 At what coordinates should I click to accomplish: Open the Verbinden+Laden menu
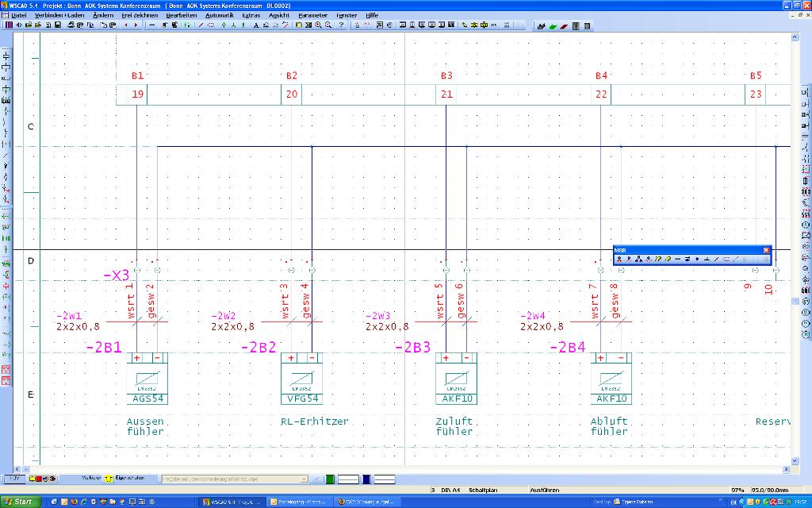(x=60, y=16)
